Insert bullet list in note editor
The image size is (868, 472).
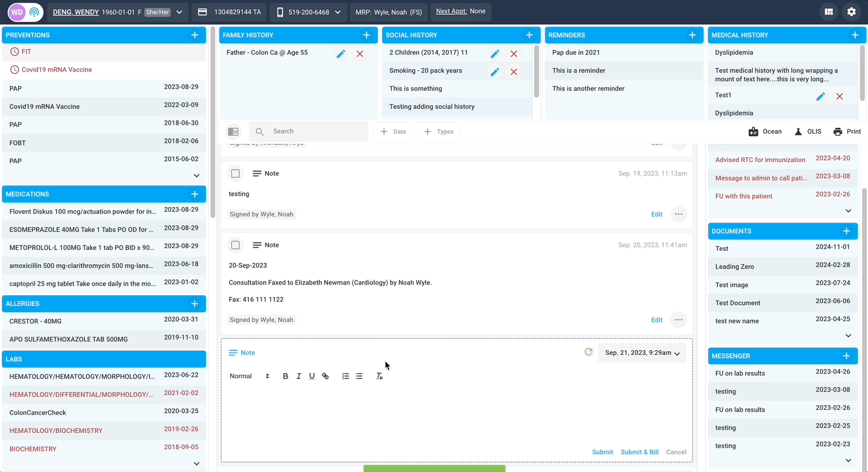(x=359, y=376)
